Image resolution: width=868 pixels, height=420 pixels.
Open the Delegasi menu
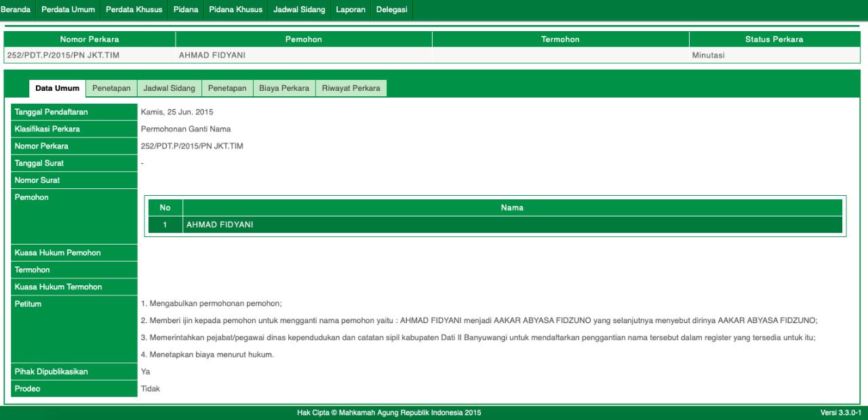tap(391, 9)
